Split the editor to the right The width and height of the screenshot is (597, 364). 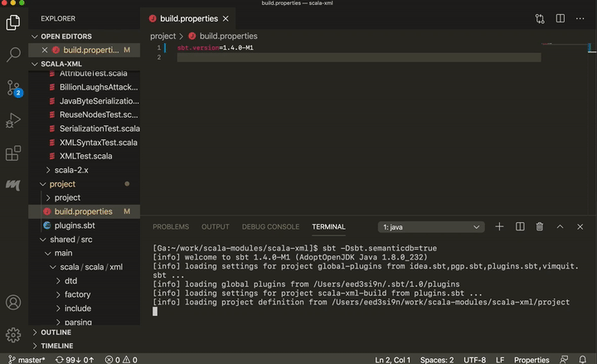point(560,18)
